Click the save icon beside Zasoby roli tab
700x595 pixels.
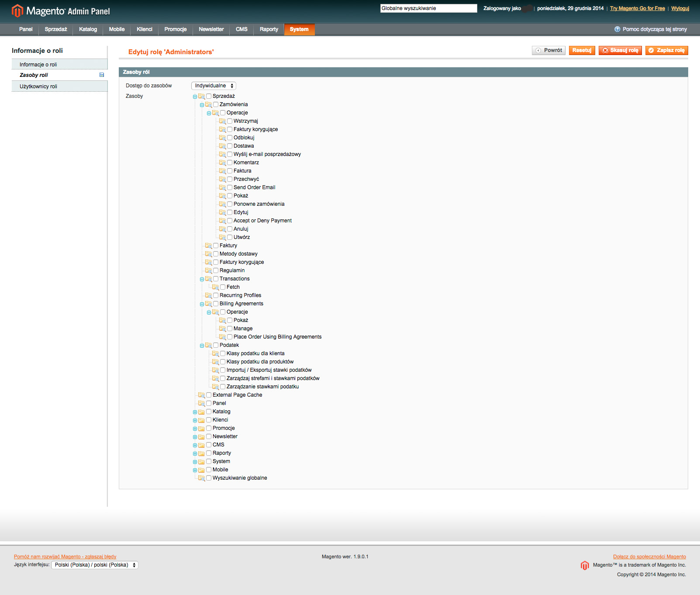tap(102, 75)
